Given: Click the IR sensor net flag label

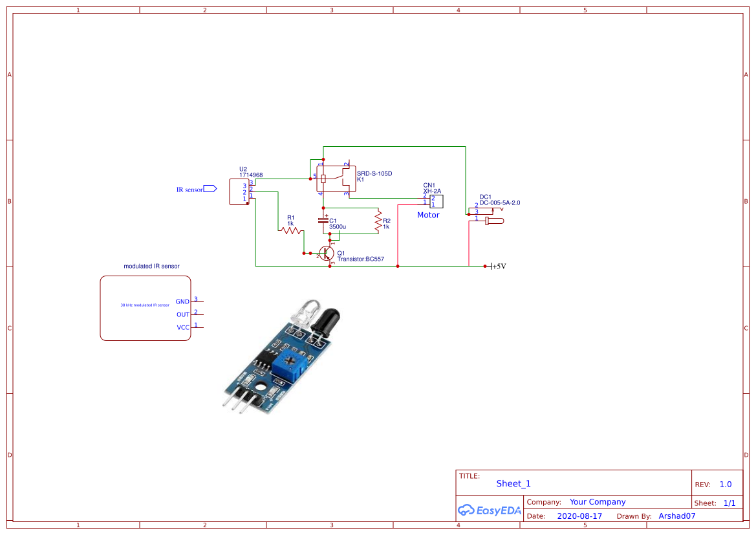Looking at the screenshot, I should (x=191, y=189).
